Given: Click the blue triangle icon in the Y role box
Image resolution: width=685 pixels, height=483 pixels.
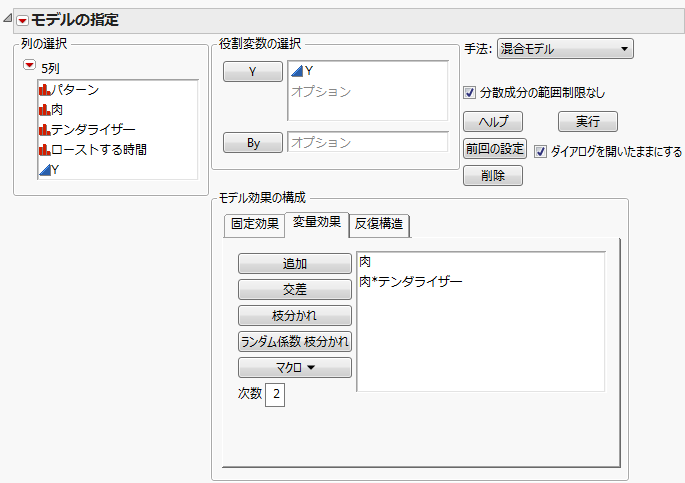Looking at the screenshot, I should coord(297,71).
